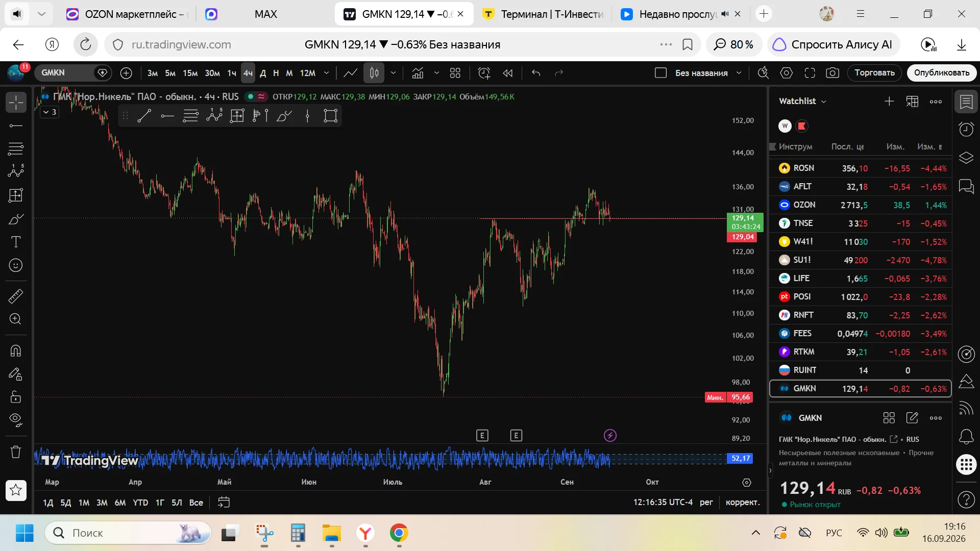
Task: Add symbol to compare with plus icon
Action: (x=126, y=73)
